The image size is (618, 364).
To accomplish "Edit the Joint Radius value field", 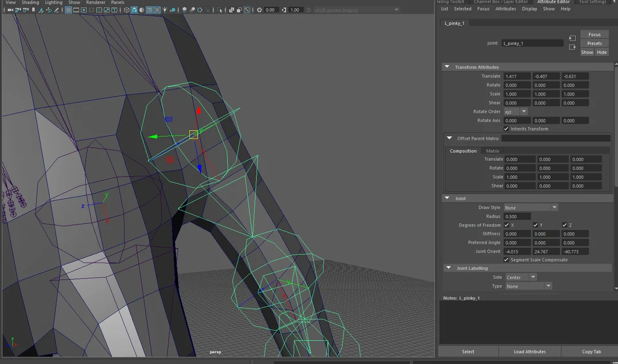I will (517, 216).
